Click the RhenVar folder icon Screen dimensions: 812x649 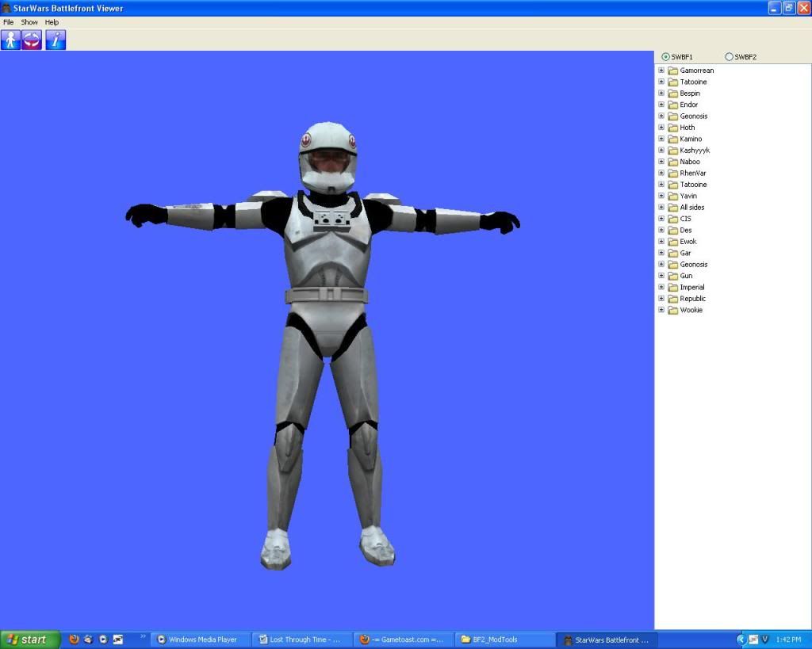coord(672,173)
